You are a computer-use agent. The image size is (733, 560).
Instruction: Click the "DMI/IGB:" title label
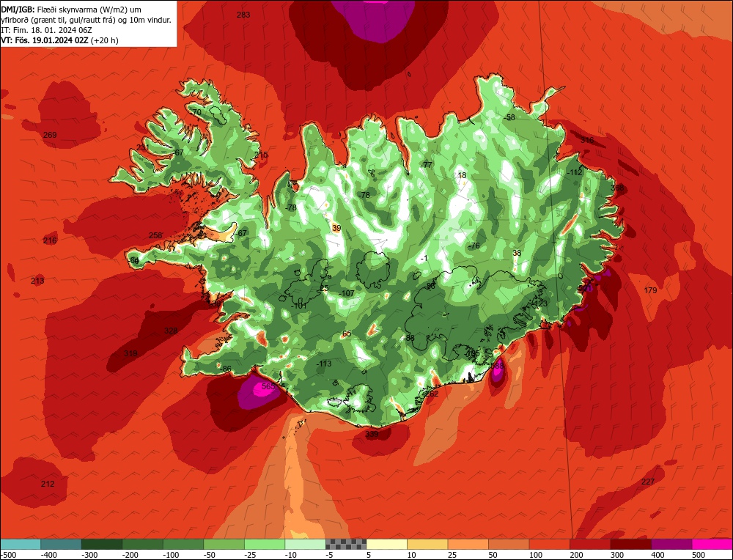click(18, 9)
